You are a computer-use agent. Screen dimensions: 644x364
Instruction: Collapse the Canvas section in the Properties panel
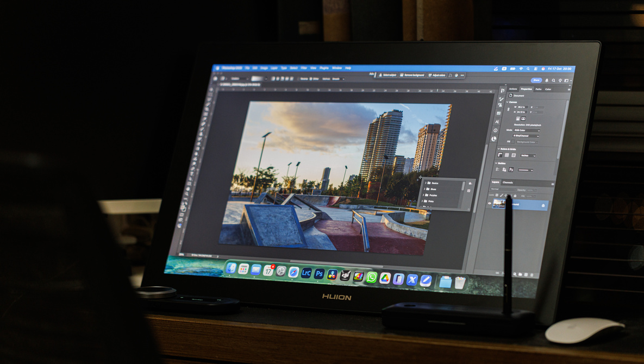pos(508,102)
